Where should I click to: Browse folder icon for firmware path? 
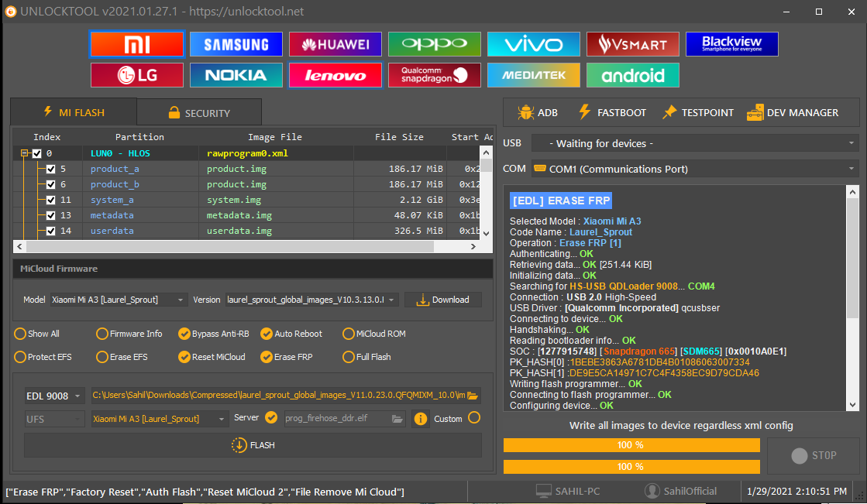tap(472, 395)
